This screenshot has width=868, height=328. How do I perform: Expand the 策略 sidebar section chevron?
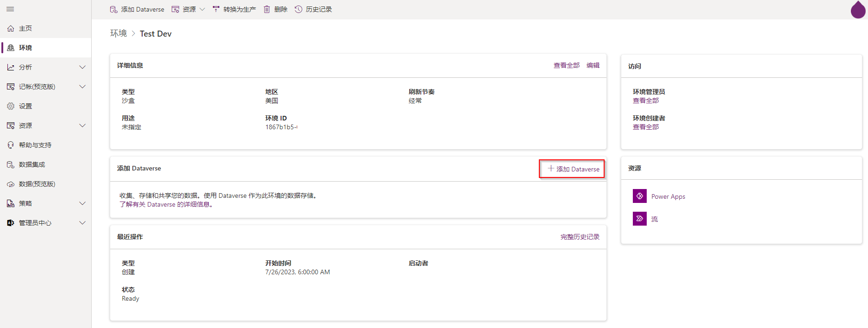click(82, 203)
